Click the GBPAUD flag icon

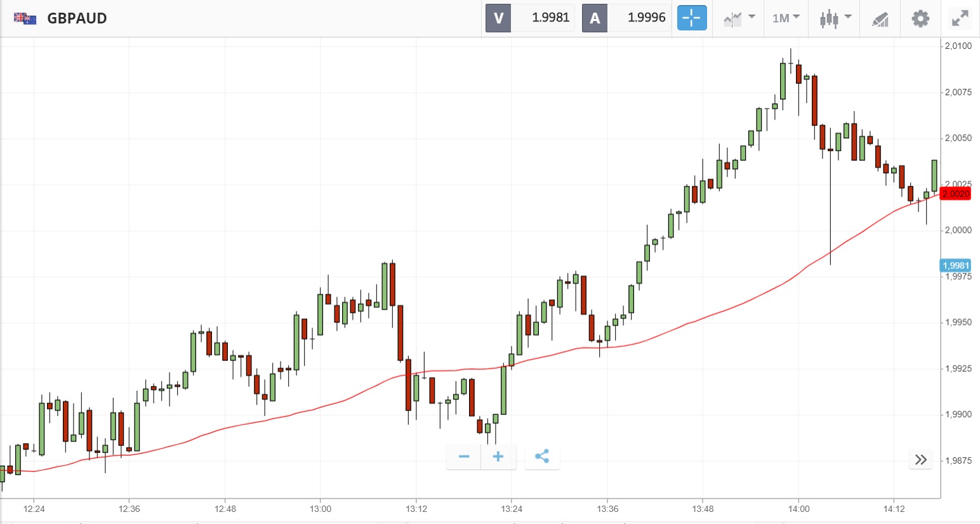click(x=25, y=18)
